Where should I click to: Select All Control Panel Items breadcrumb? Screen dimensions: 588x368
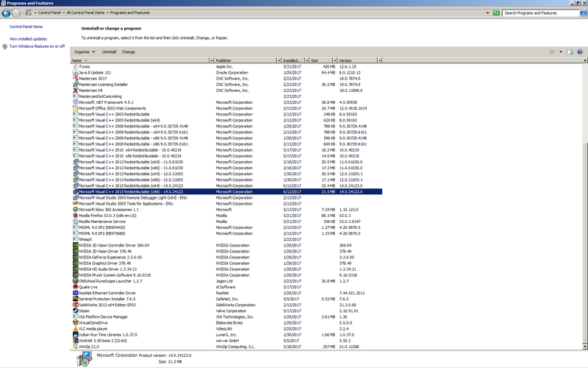(85, 13)
